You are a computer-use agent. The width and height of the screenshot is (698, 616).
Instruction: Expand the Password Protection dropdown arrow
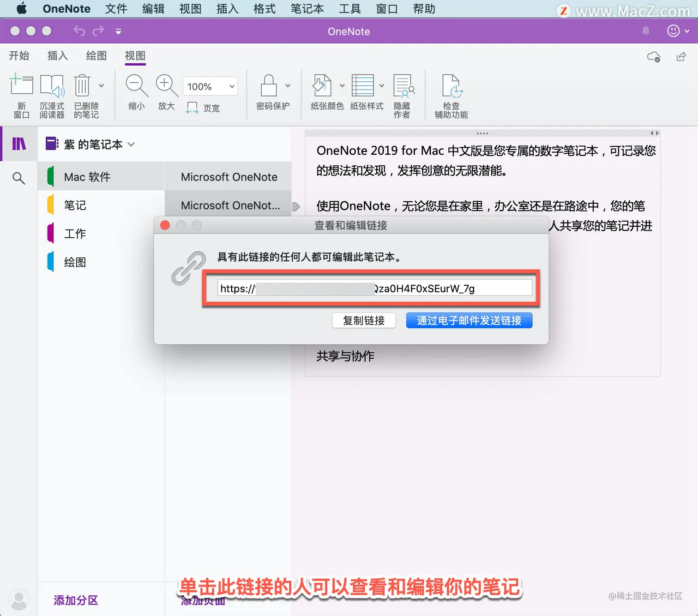coord(288,85)
